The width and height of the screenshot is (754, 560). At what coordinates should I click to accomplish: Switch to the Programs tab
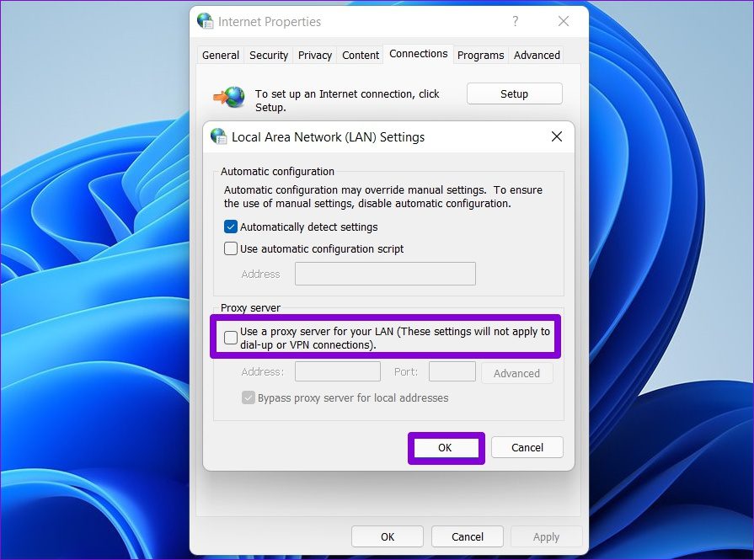480,55
